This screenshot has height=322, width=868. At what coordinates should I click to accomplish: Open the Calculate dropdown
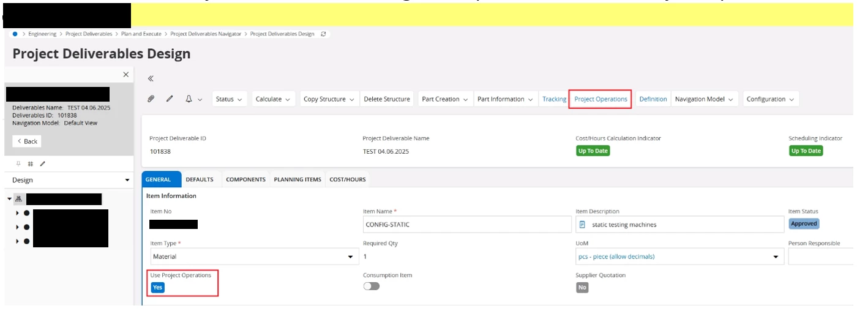click(x=274, y=99)
